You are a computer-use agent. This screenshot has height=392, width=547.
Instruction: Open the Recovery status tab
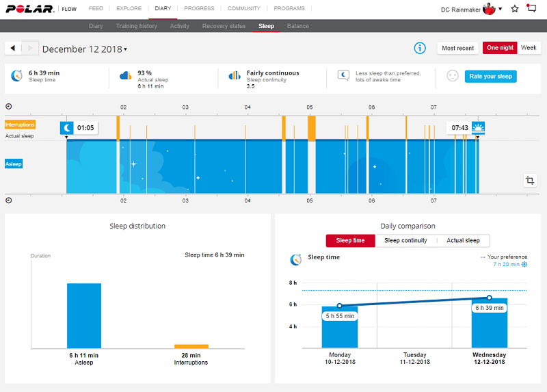pyautogui.click(x=224, y=26)
